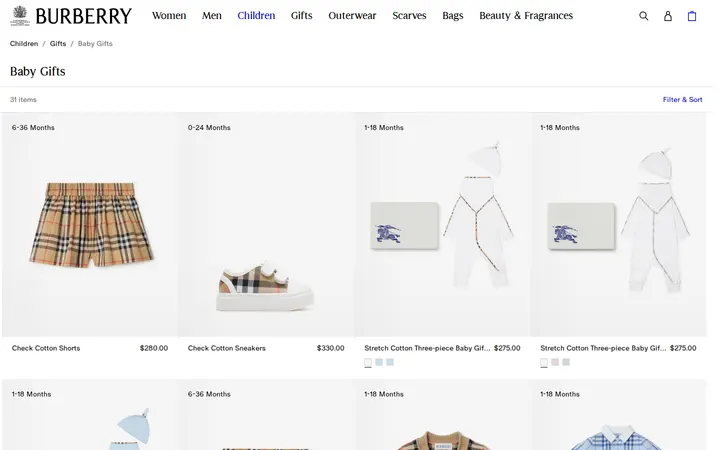Image resolution: width=720 pixels, height=450 pixels.
Task: Open the blue check shirt product in second row
Action: [619, 415]
